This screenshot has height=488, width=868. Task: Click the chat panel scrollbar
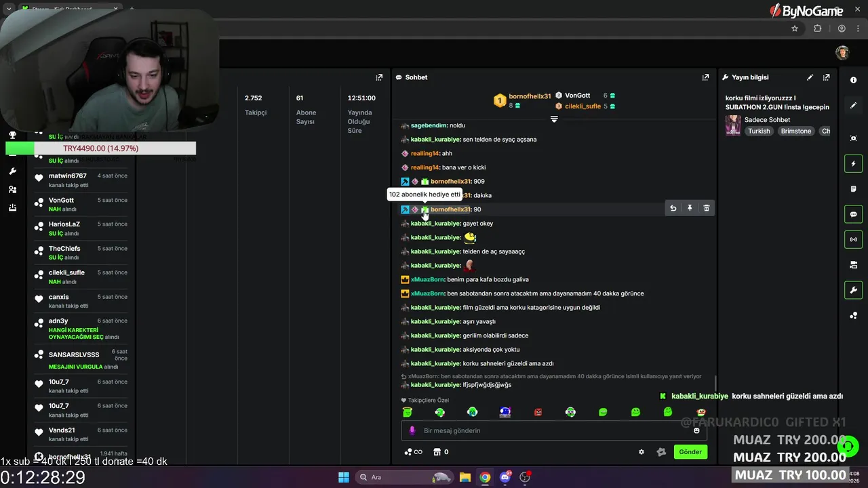[715, 383]
